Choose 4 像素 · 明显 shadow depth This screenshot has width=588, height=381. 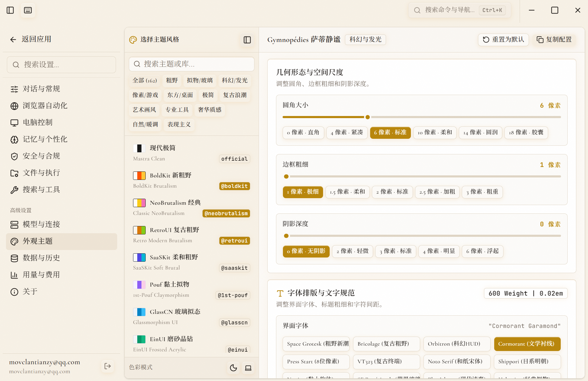tap(439, 251)
